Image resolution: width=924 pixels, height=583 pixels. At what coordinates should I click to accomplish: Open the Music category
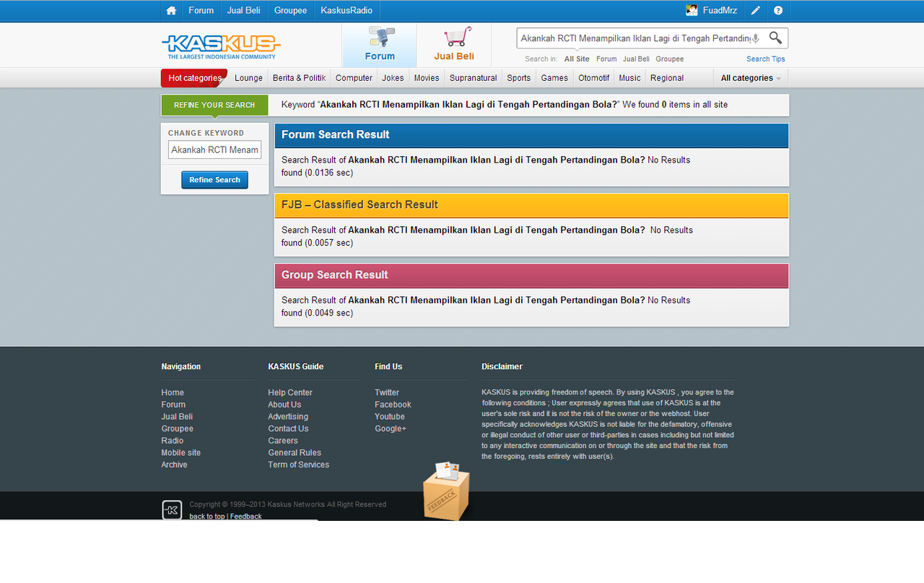[629, 78]
